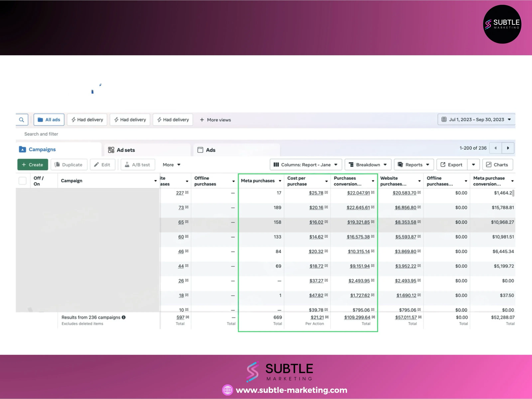532x399 pixels.
Task: Click the info icon beside Results from 236 campaigns
Action: [124, 317]
